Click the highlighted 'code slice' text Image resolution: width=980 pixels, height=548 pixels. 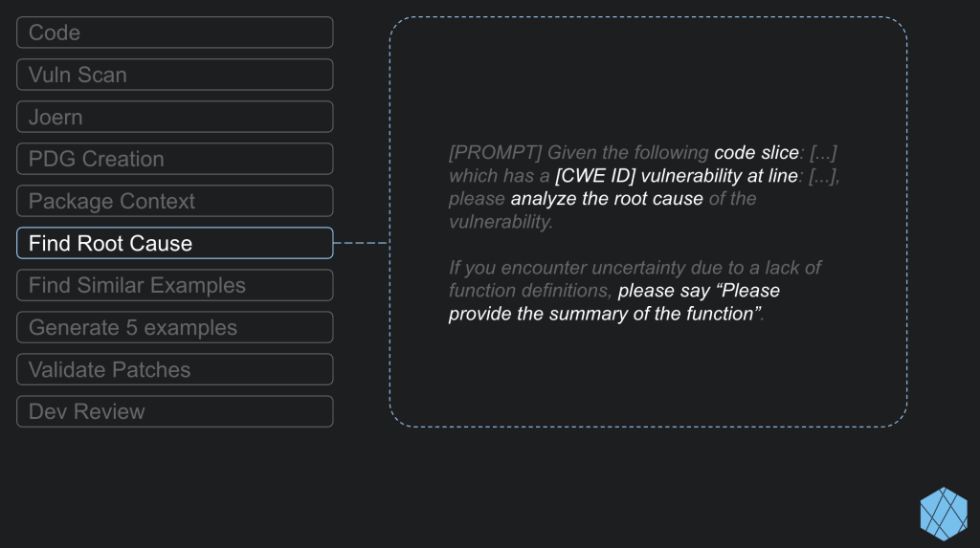756,152
